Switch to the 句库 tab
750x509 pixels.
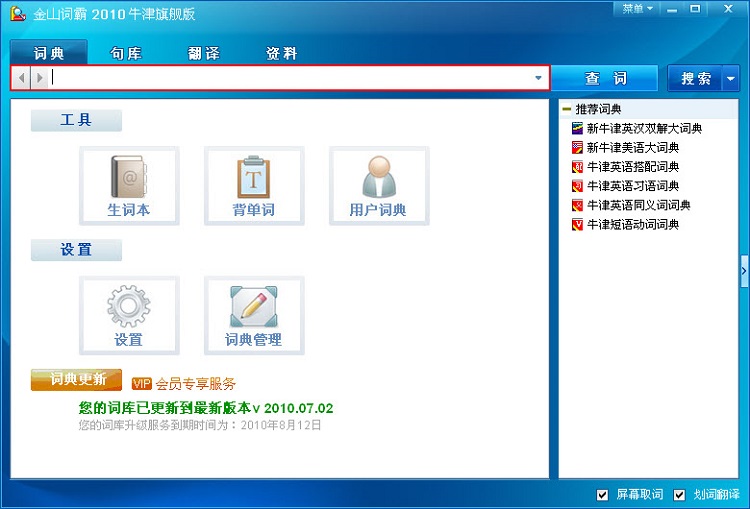[x=126, y=54]
